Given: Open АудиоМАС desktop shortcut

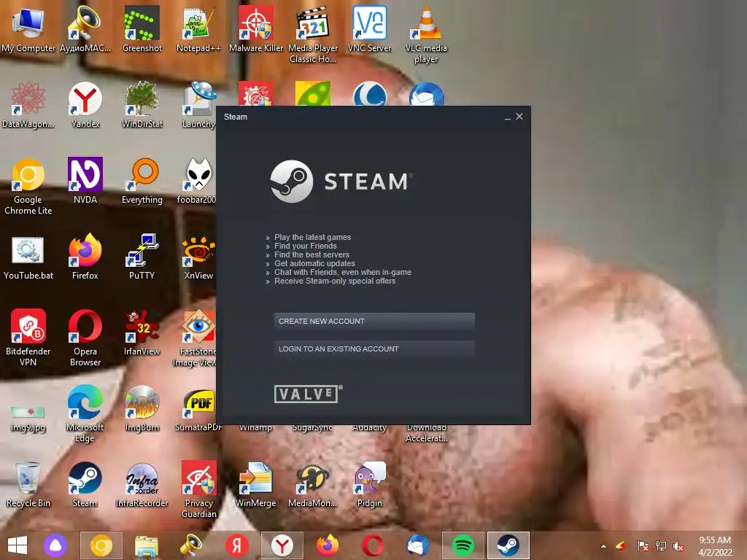Looking at the screenshot, I should pos(85,29).
